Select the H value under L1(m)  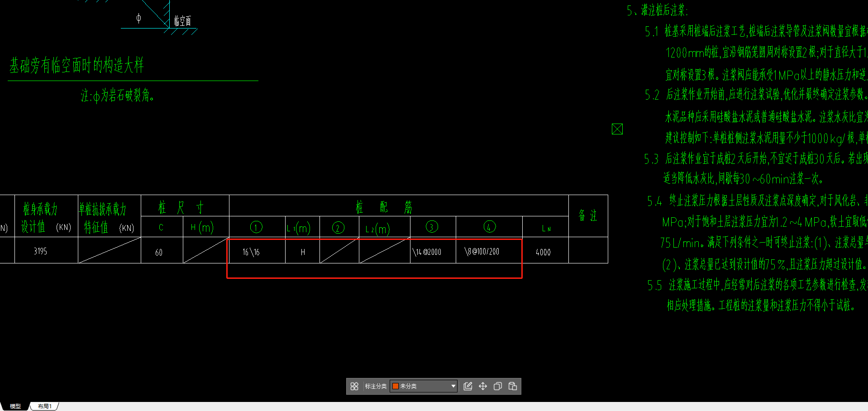pos(303,252)
